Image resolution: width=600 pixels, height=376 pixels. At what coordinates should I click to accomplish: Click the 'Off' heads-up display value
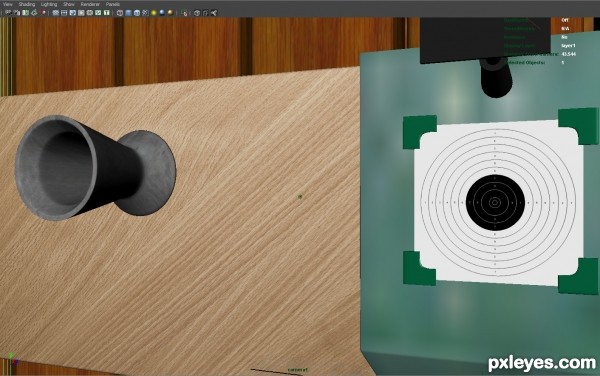[x=565, y=20]
